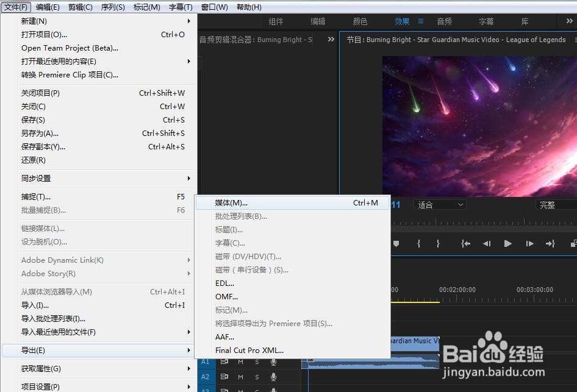Image resolution: width=577 pixels, height=392 pixels.
Task: Select 另存为(A)... in the File menu
Action: pyautogui.click(x=99, y=133)
